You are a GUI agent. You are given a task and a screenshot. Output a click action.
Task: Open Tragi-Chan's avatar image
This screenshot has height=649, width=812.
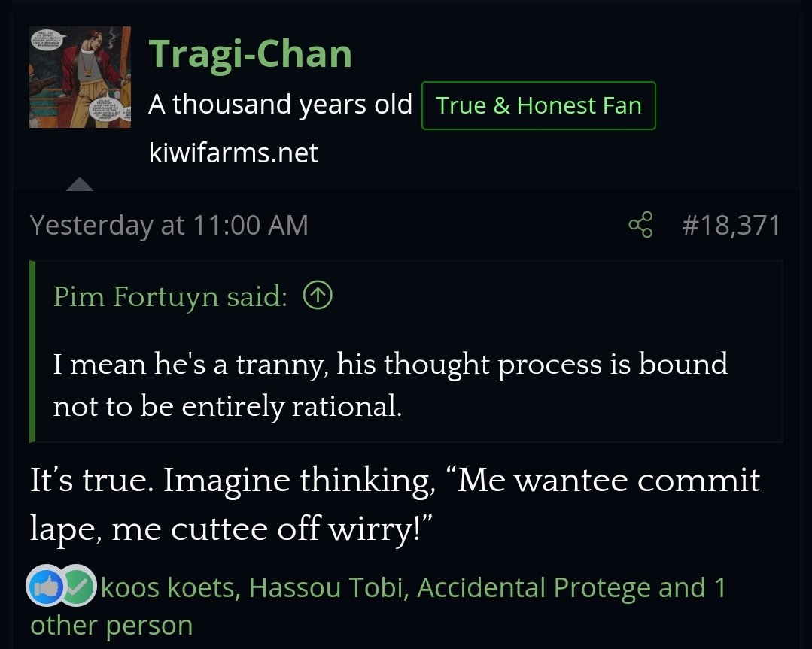[x=81, y=77]
